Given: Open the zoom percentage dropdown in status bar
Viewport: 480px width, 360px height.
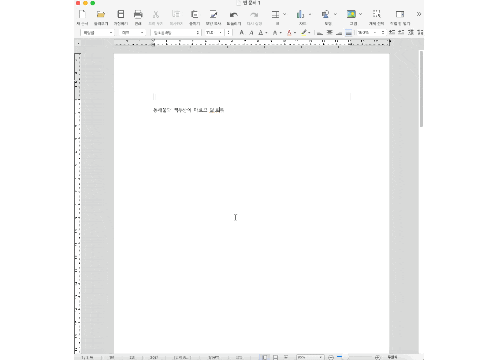Looking at the screenshot, I should click(310, 357).
